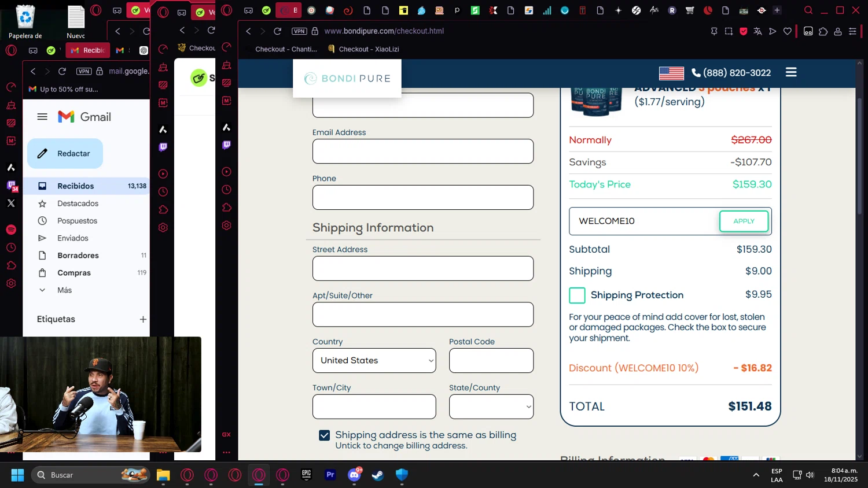Screen dimensions: 868x488
Task: Click the bondipure page vertical scrollbar
Action: 859,156
